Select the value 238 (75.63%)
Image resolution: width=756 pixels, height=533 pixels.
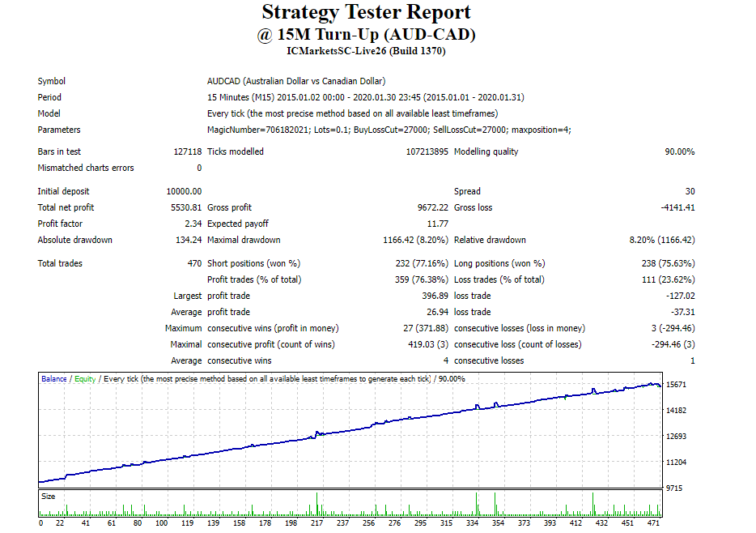pyautogui.click(x=669, y=263)
